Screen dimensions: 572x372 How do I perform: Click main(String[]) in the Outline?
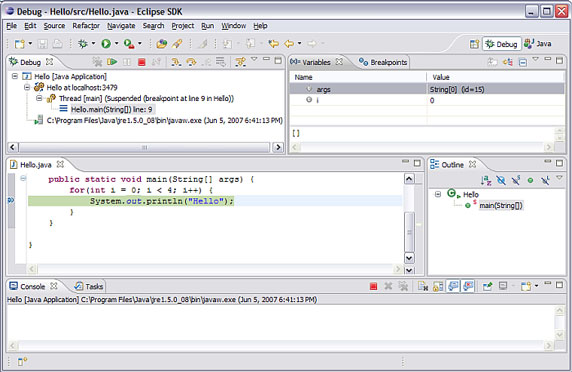(x=500, y=206)
